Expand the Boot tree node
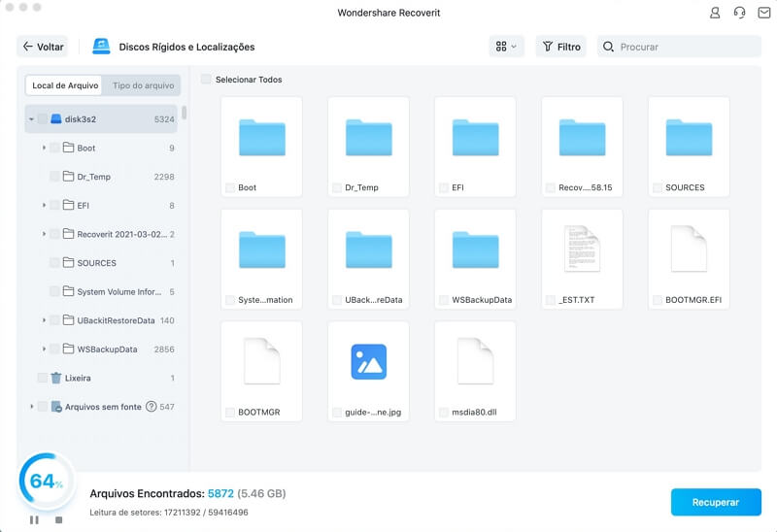Image resolution: width=777 pixels, height=532 pixels. 44,148
